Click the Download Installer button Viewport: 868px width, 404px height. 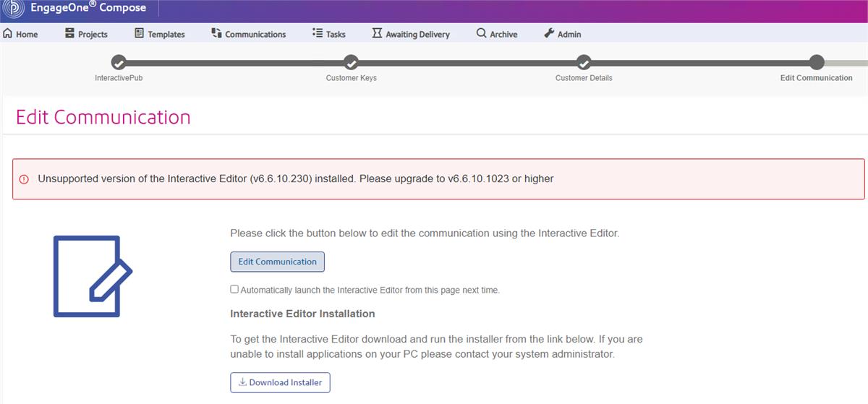point(281,382)
